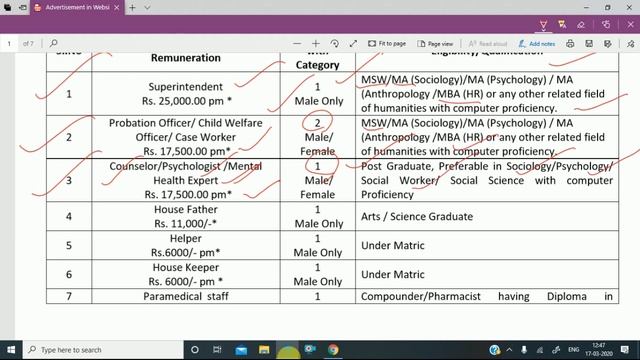The image size is (640, 360).
Task: Click the page number field
Action: tap(9, 44)
